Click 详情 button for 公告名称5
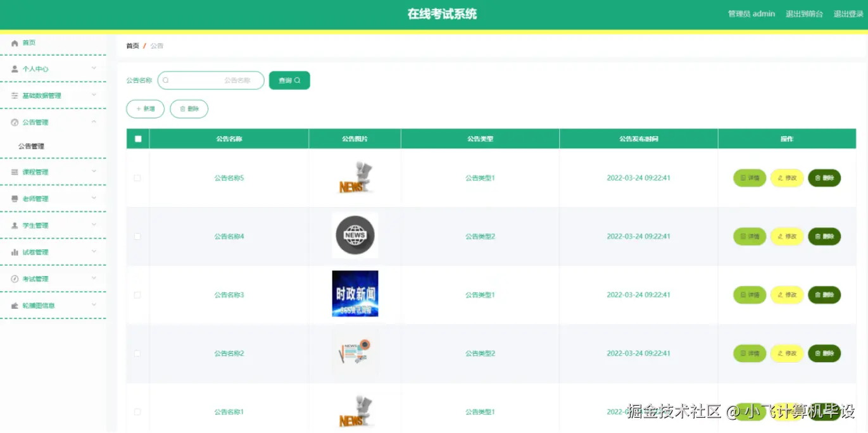The image size is (868, 433). tap(750, 178)
